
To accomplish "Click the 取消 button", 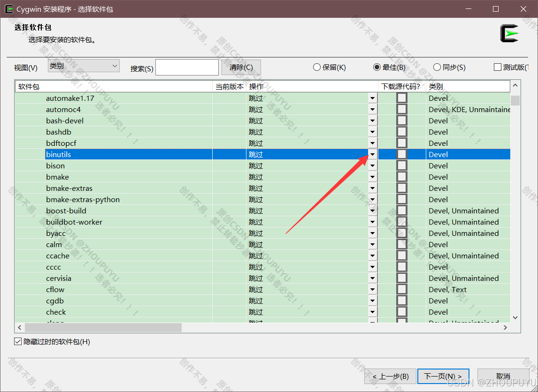I will 503,377.
